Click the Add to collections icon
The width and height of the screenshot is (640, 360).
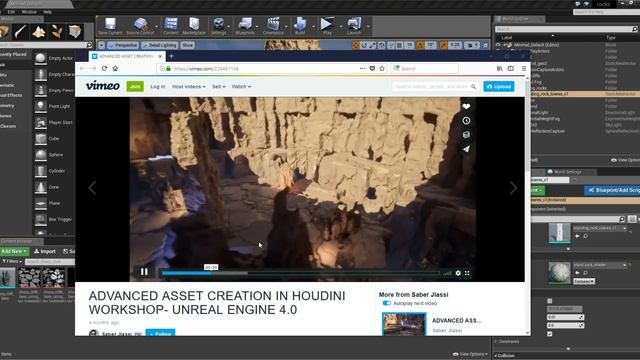[x=466, y=135]
